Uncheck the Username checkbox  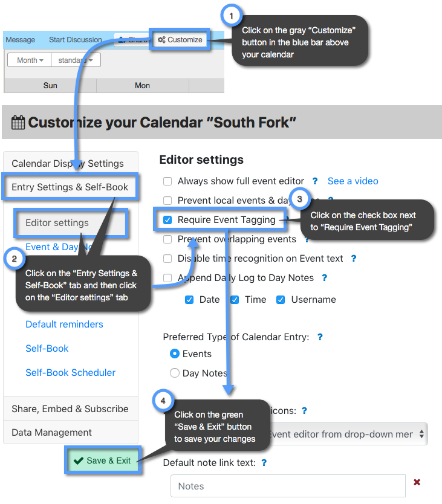click(280, 299)
